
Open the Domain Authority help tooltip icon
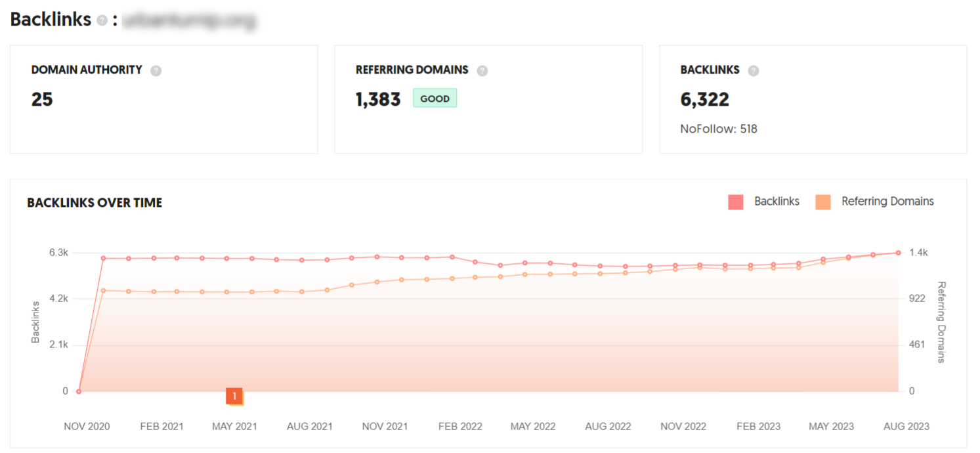pyautogui.click(x=156, y=71)
